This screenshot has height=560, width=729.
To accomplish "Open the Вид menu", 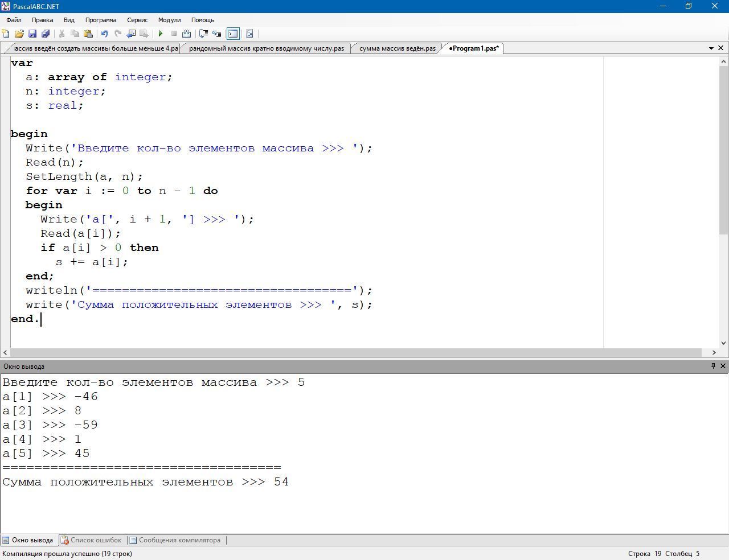I will point(69,20).
